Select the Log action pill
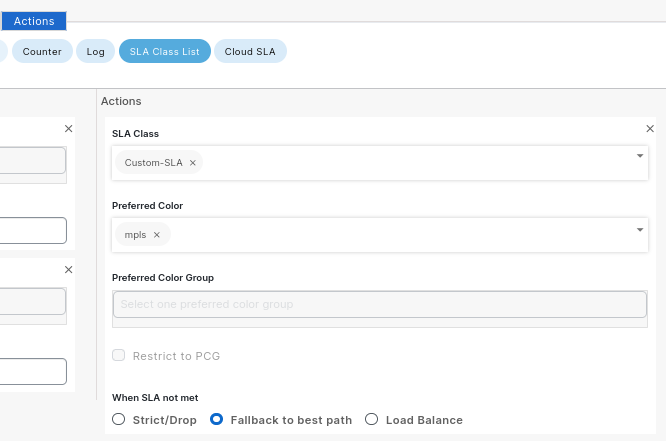This screenshot has width=666, height=441. click(x=95, y=51)
